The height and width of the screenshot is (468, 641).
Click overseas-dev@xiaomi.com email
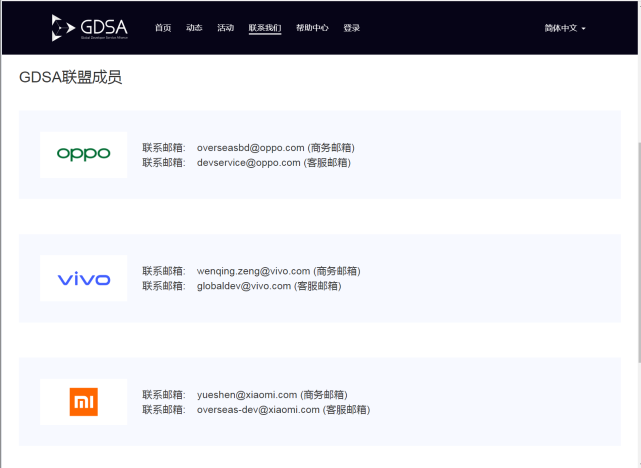[258, 410]
